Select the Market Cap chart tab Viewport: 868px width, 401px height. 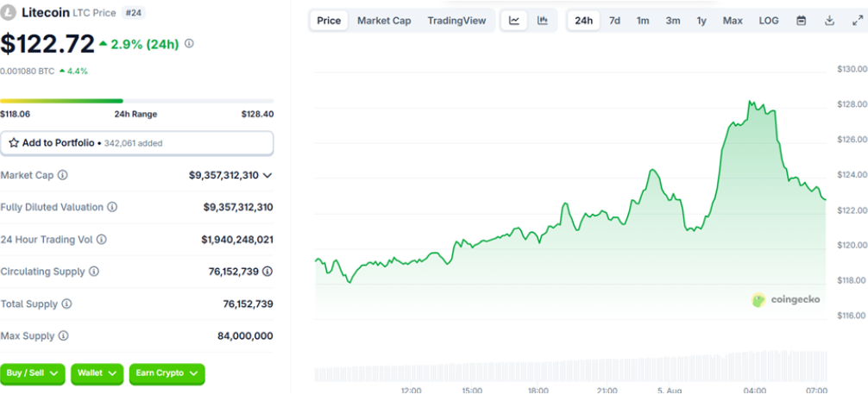point(384,21)
